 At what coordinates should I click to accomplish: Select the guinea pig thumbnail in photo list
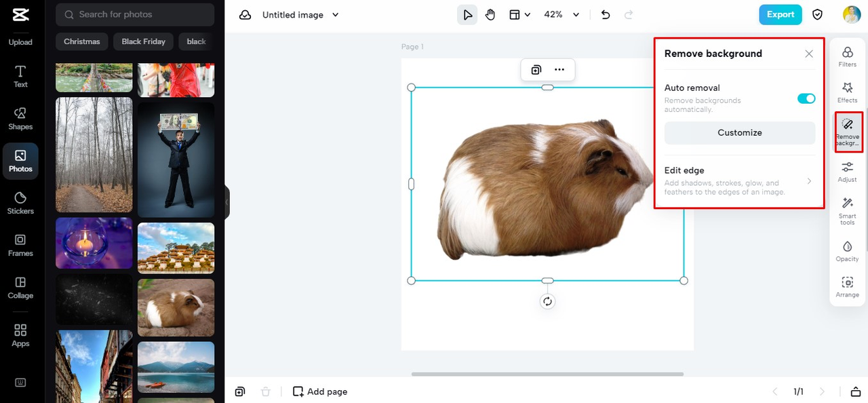176,307
